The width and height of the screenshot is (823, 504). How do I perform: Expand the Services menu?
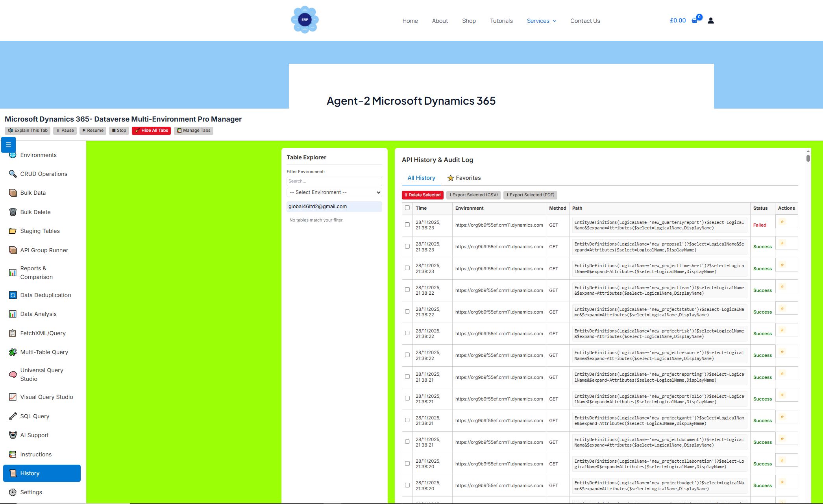point(541,21)
